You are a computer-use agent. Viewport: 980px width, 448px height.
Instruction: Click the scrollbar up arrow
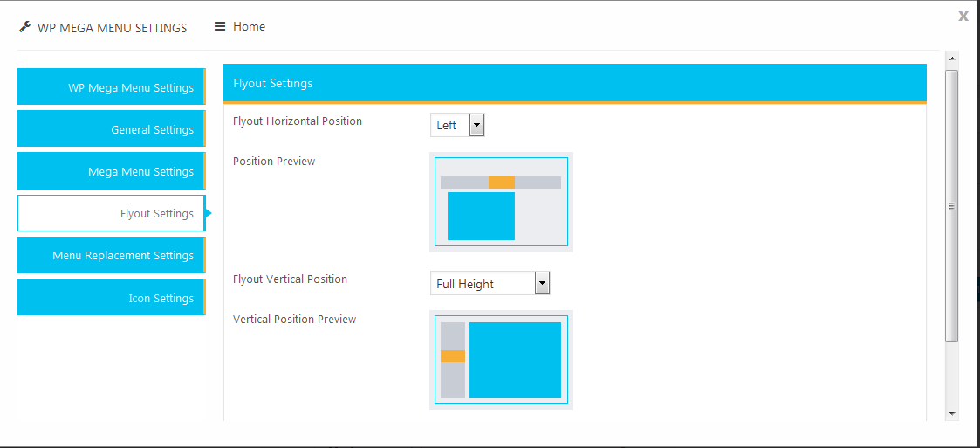pyautogui.click(x=952, y=59)
